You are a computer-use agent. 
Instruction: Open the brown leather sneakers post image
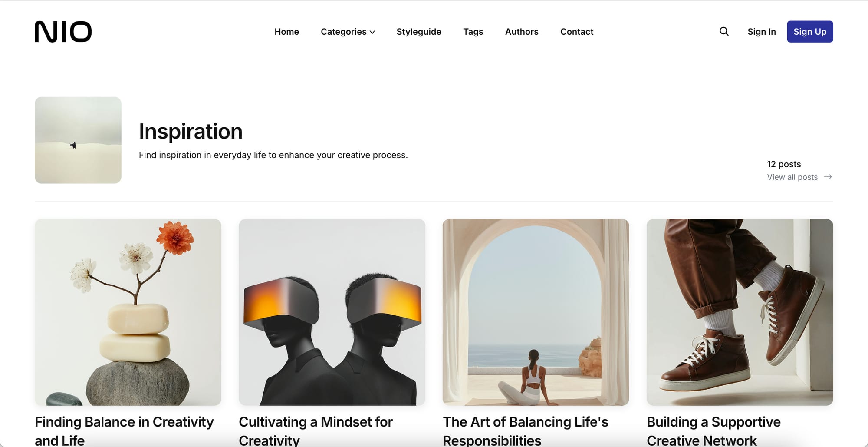(x=740, y=312)
